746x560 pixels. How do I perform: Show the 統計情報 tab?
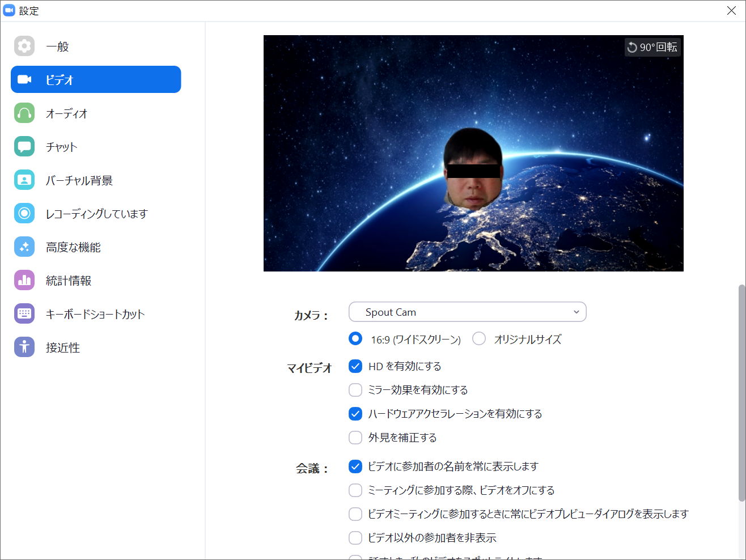click(x=96, y=280)
